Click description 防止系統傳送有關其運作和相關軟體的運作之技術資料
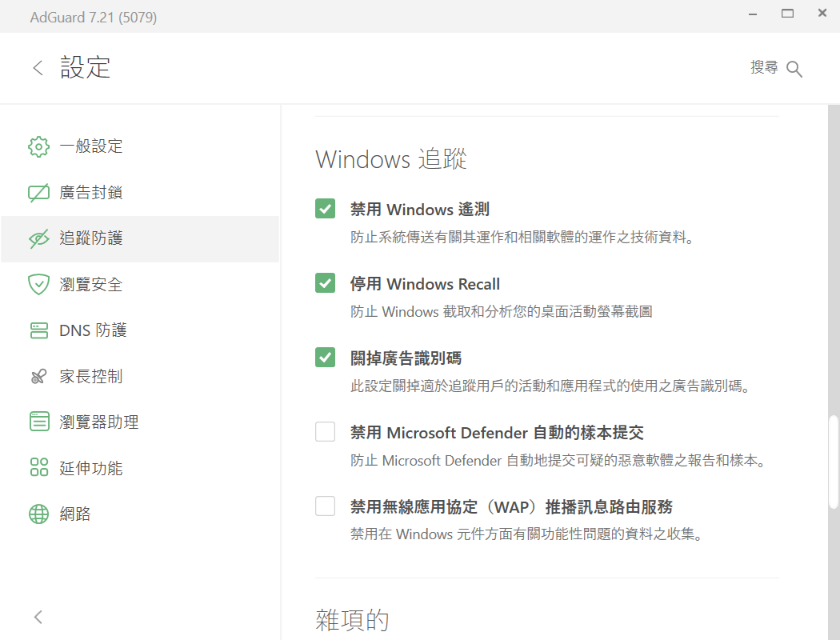Screen dimensions: 840x640 (522, 238)
